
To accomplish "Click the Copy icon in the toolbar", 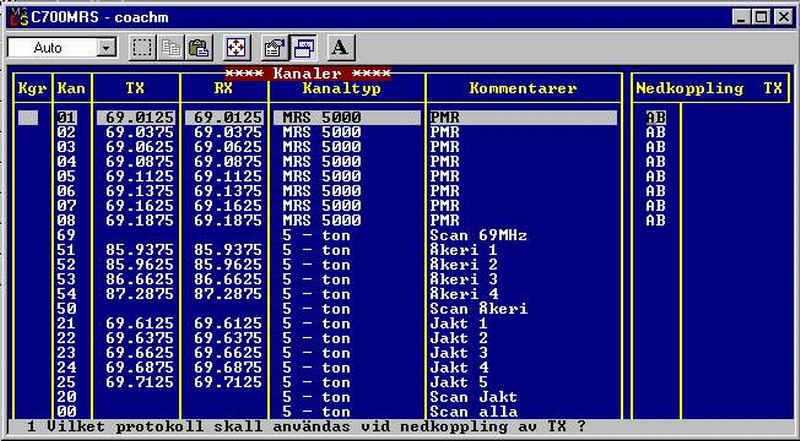I will click(x=172, y=47).
